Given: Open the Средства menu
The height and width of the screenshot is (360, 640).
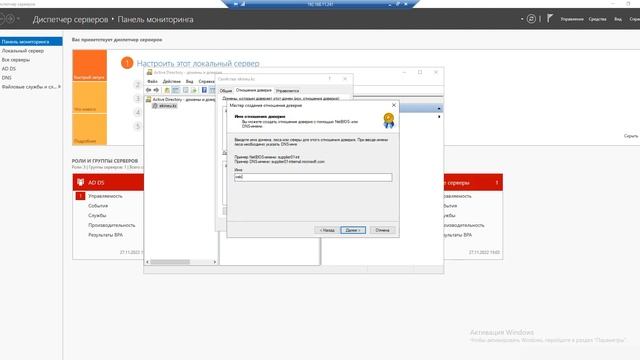Looking at the screenshot, I should pyautogui.click(x=598, y=19).
